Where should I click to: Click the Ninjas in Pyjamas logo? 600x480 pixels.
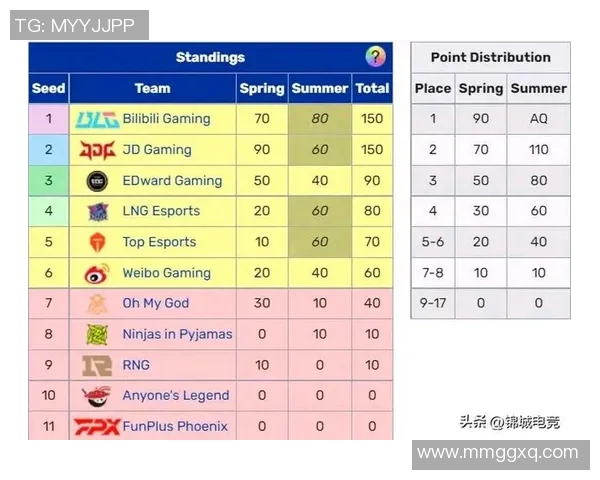point(97,334)
